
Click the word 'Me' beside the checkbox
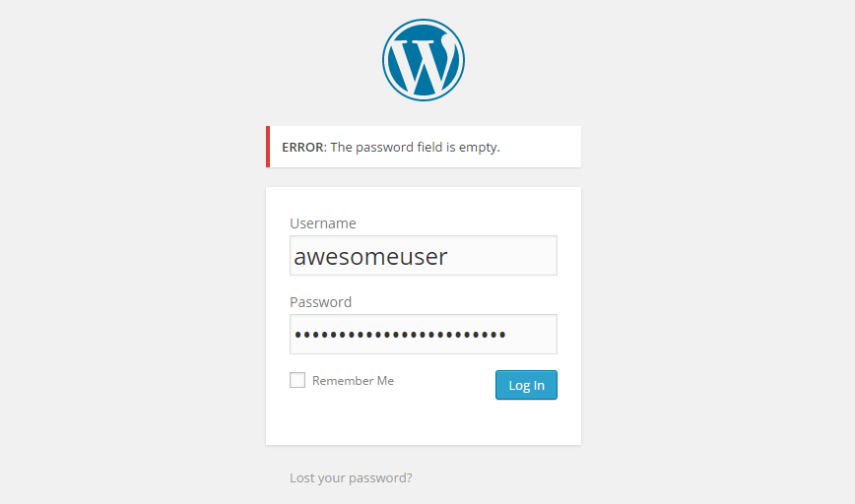pyautogui.click(x=385, y=380)
